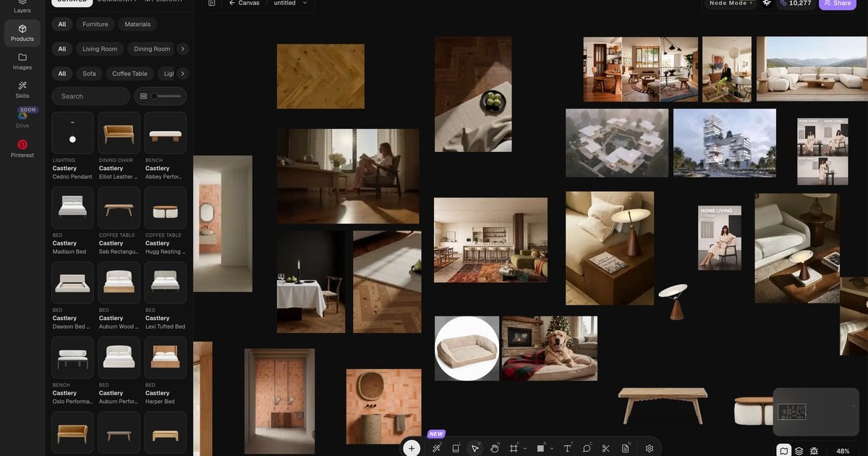Screen dimensions: 868x456
Task: Click the bug report icon
Action: click(814, 450)
